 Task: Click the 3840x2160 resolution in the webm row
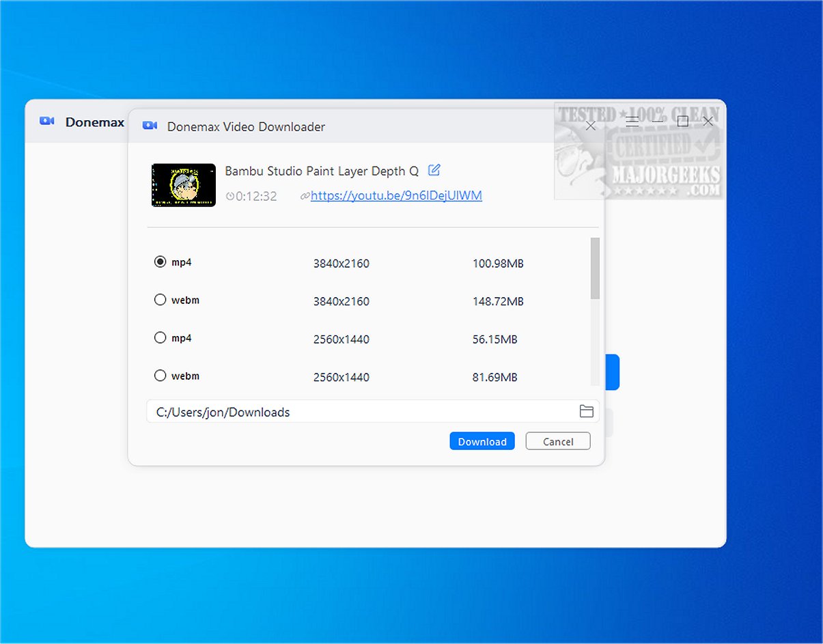point(341,301)
